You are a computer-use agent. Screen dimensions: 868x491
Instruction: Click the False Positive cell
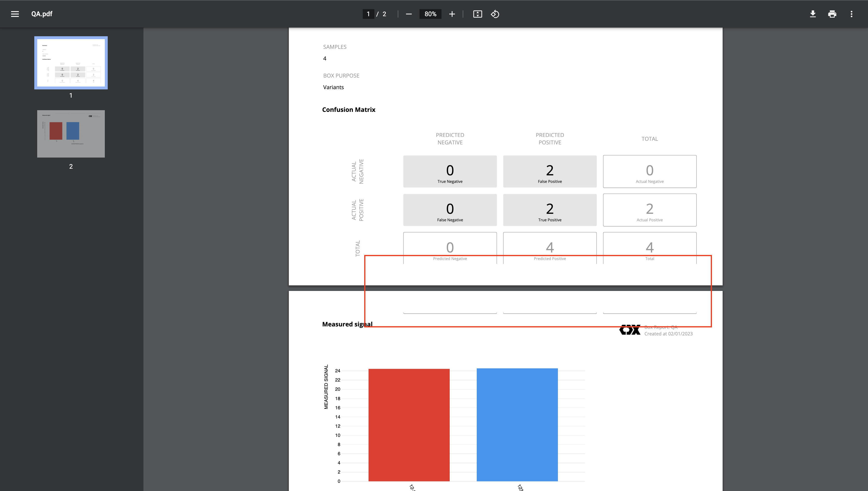(550, 171)
